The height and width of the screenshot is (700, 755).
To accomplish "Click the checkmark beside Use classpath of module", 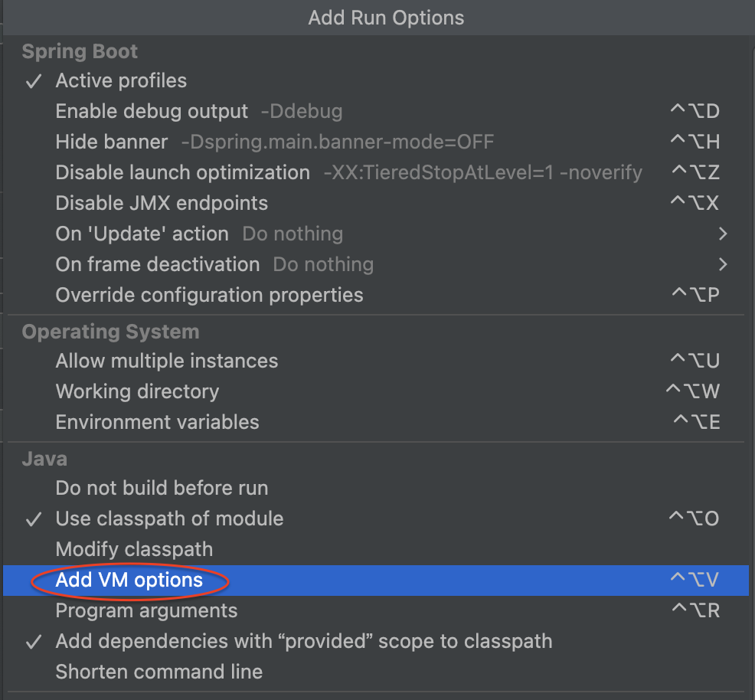I will pos(34,519).
